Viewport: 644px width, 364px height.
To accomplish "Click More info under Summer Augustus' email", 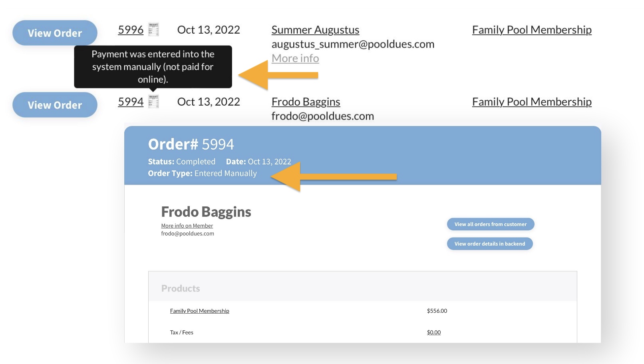I will [295, 58].
